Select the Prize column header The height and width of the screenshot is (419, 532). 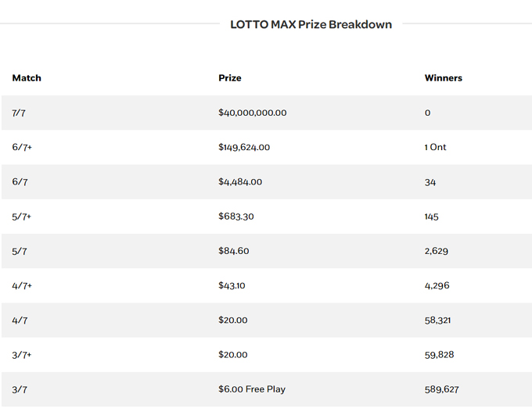[230, 78]
